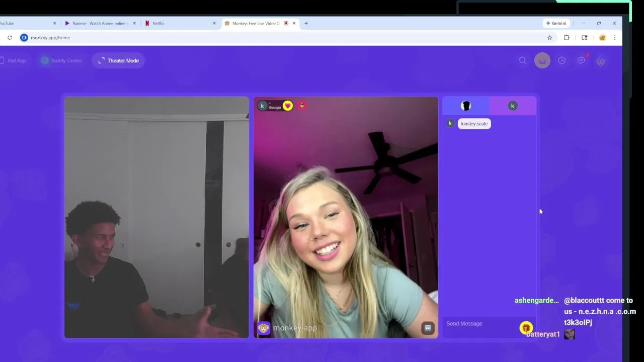Open the browser extensions puzzle icon
Image resolution: width=644 pixels, height=362 pixels.
pos(567,38)
